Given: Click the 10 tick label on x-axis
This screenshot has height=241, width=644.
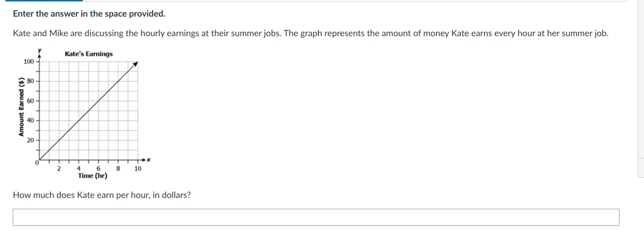Looking at the screenshot, I should [x=138, y=169].
